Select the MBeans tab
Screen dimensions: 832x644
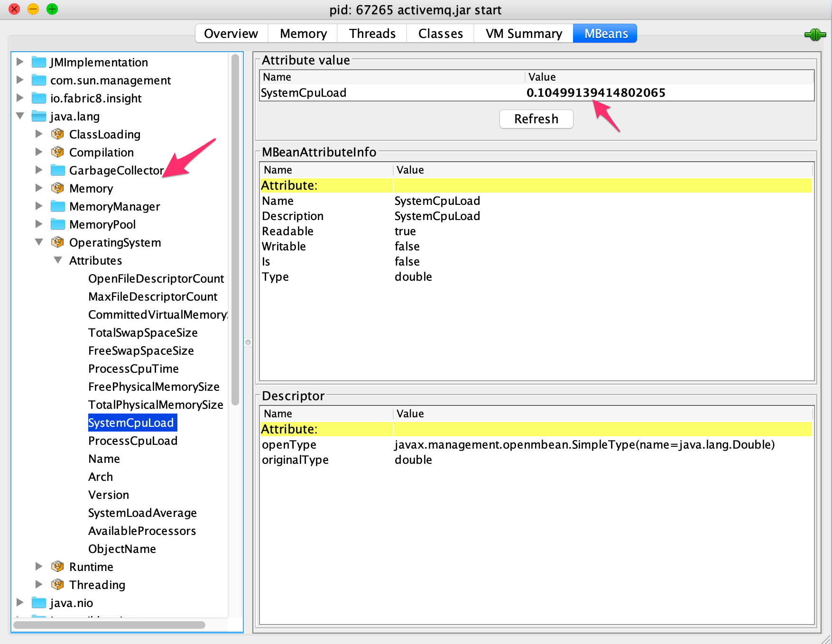pos(605,34)
